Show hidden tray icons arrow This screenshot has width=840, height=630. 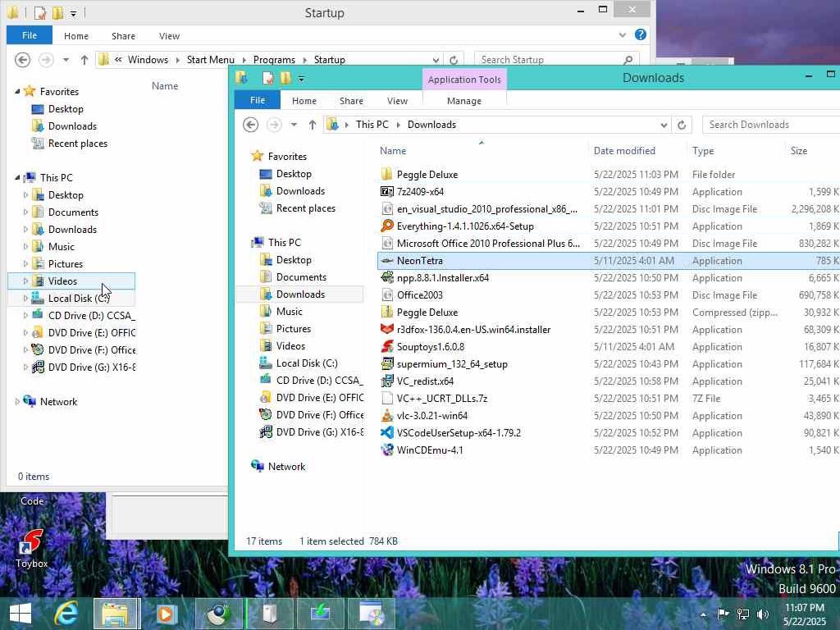click(703, 614)
